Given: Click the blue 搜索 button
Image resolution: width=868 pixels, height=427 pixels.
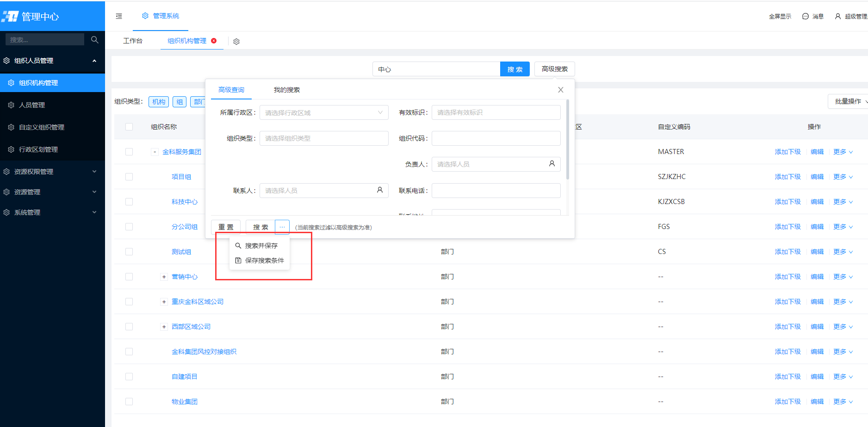Looking at the screenshot, I should tap(515, 69).
